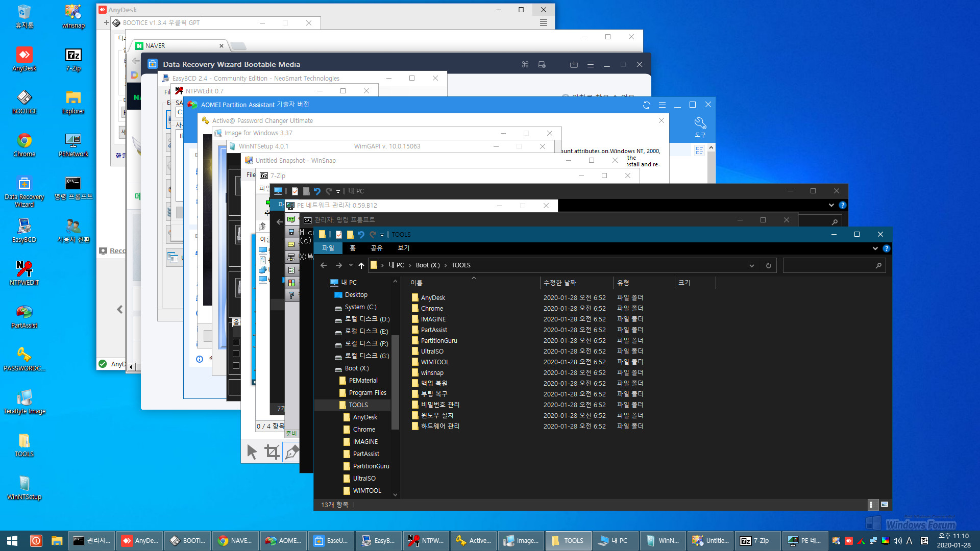980x551 pixels.
Task: Click the up-arrow navigation button in TOOLS Explorer
Action: tap(361, 265)
